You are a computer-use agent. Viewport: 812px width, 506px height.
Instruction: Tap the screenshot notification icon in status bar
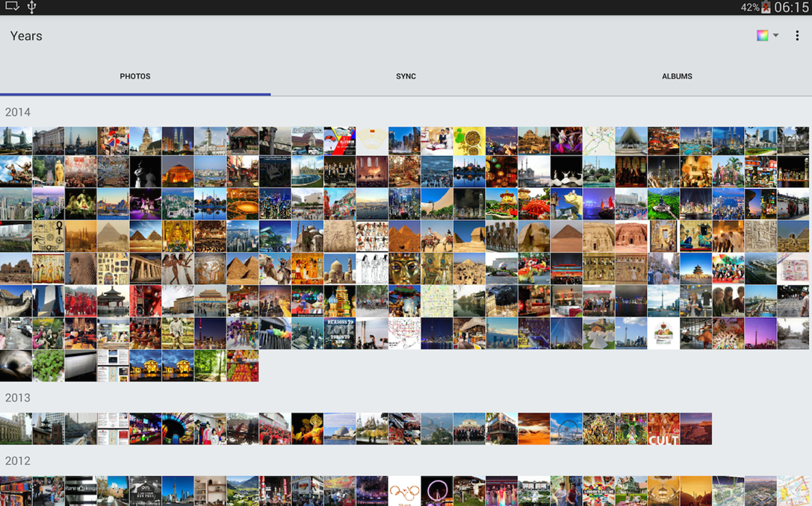pyautogui.click(x=12, y=6)
